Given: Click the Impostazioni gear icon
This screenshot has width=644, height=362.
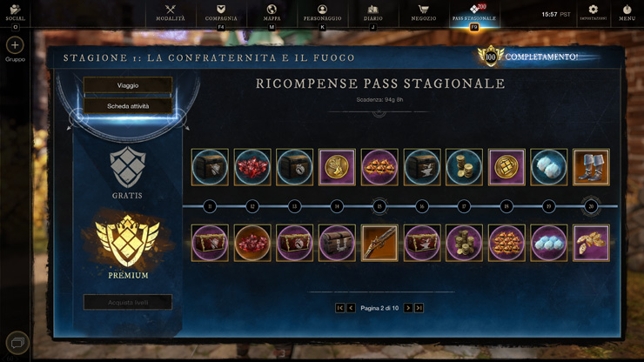Looking at the screenshot, I should (x=593, y=9).
